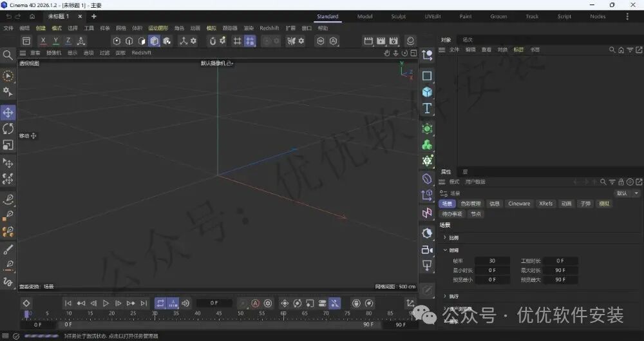Click the Render View clapperboard icon
The image size is (644, 341).
(368, 41)
